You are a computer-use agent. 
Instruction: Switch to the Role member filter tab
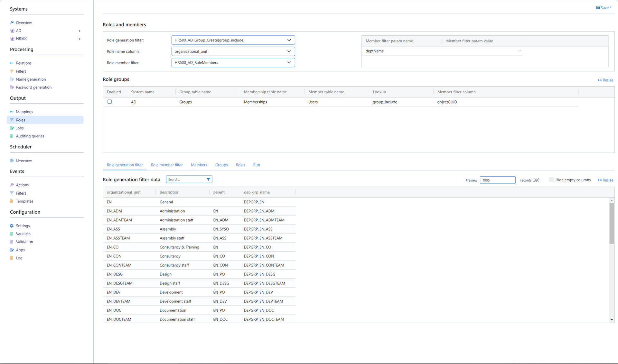click(x=167, y=165)
